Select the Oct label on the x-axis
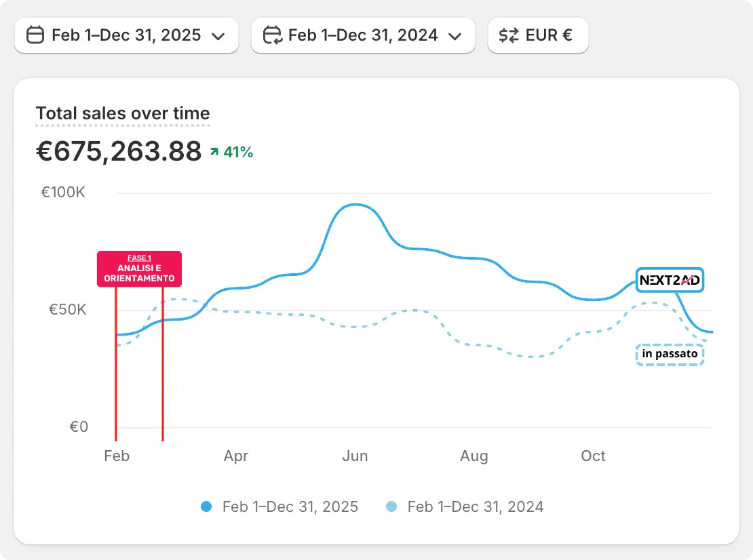This screenshot has height=560, width=753. point(593,456)
